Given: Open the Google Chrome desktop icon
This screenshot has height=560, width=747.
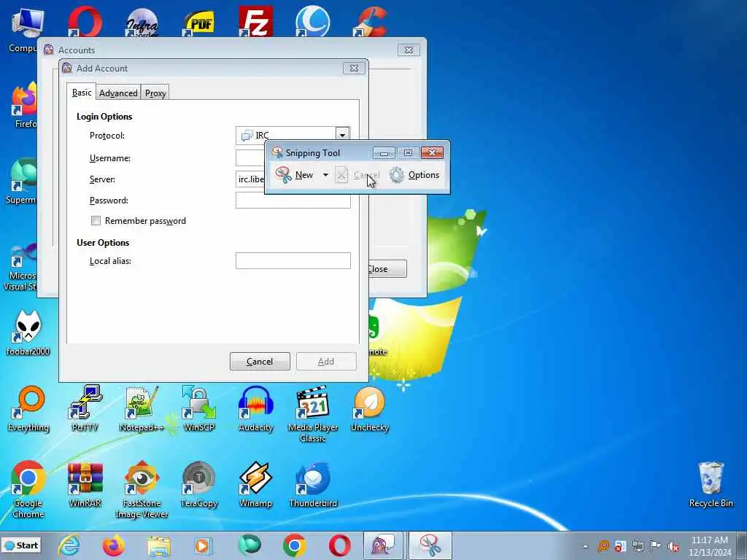Looking at the screenshot, I should pyautogui.click(x=28, y=489).
